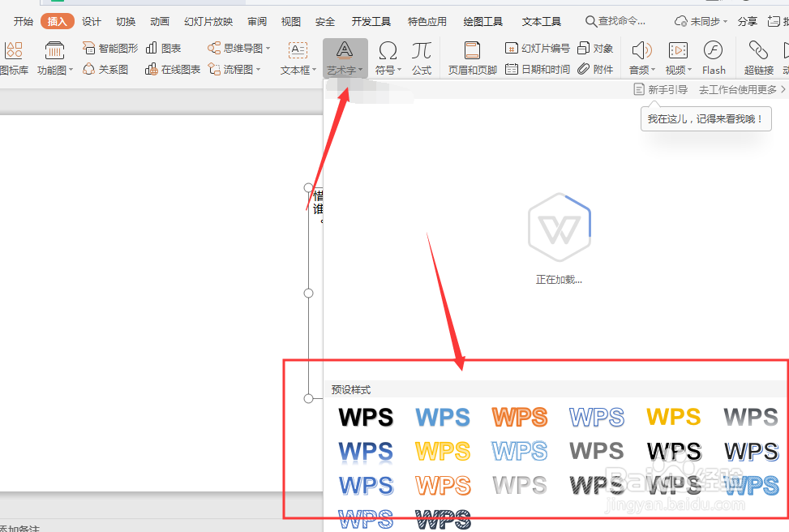Image resolution: width=789 pixels, height=532 pixels.
Task: Insert 幻灯片编号 slide number
Action: (x=537, y=48)
